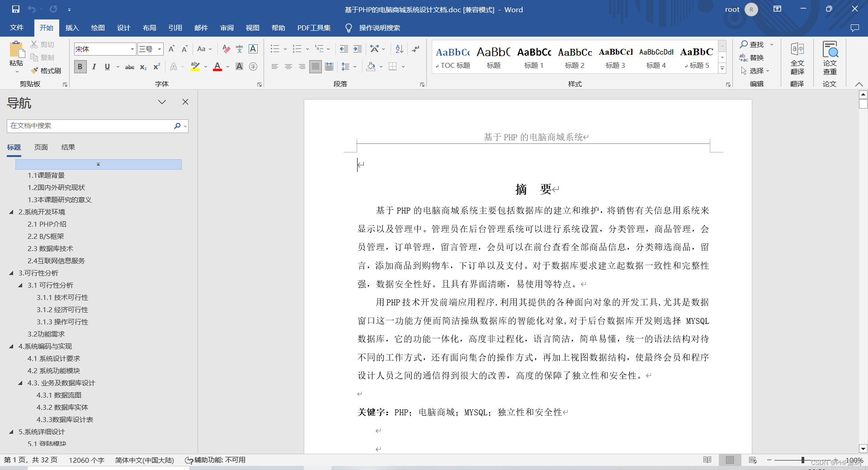Show paragraph marks icon

[x=416, y=49]
